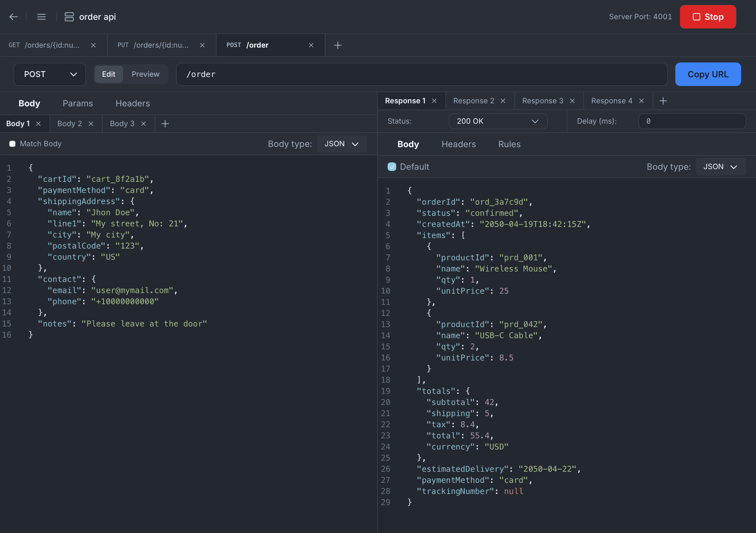This screenshot has width=756, height=533.
Task: Close the GET /orders tab
Action: [x=93, y=45]
